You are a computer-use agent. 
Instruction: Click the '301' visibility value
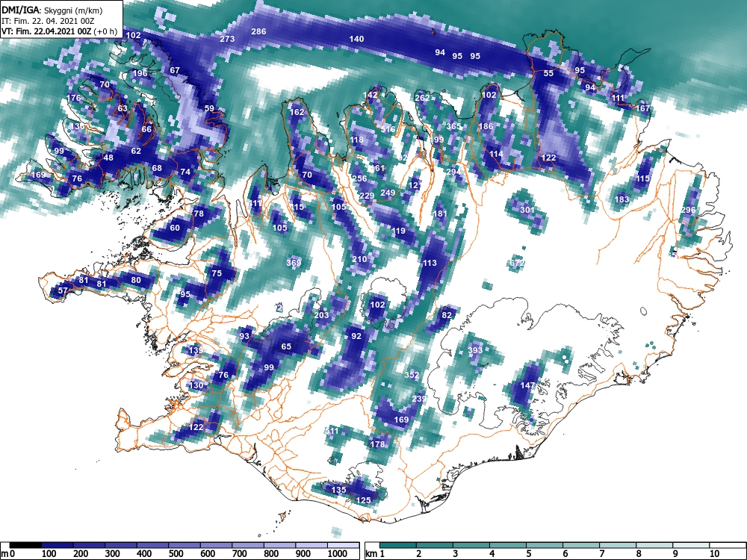pyautogui.click(x=527, y=210)
